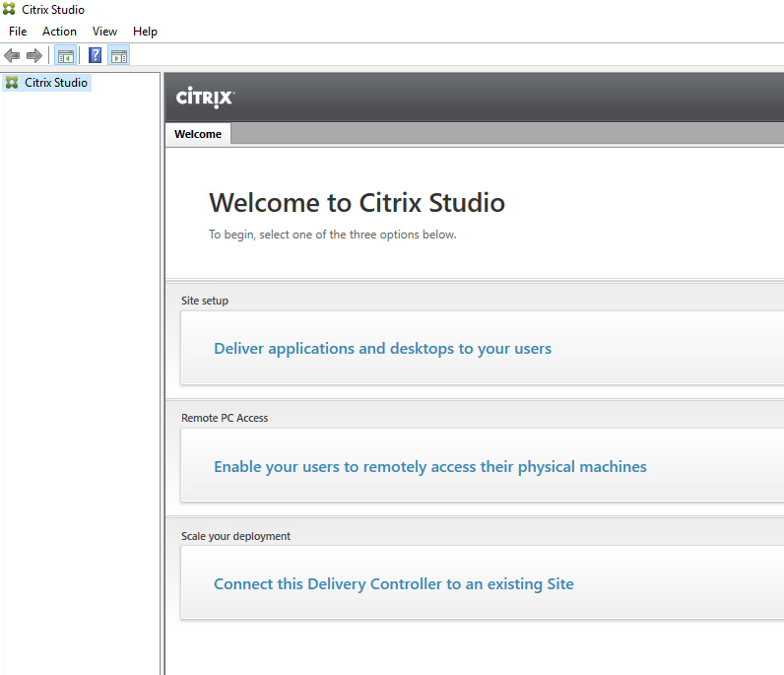Image resolution: width=784 pixels, height=675 pixels.
Task: Click the Site setup section label
Action: click(x=205, y=301)
